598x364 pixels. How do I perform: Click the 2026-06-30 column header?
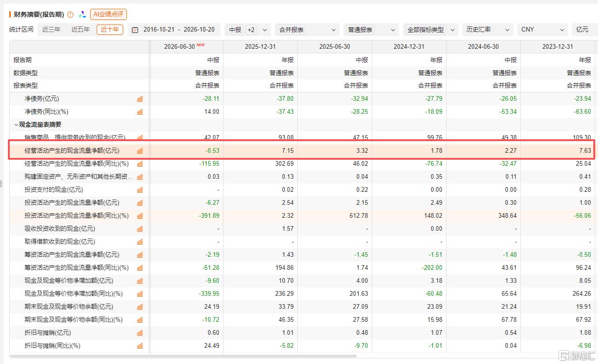point(186,47)
